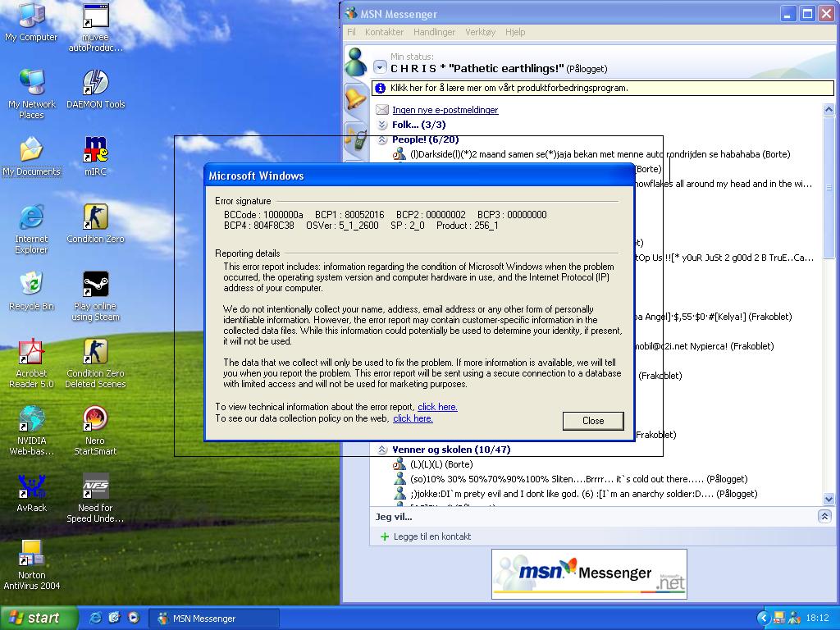The height and width of the screenshot is (630, 840).
Task: Close the Microsoft Windows error dialog
Action: coord(593,421)
